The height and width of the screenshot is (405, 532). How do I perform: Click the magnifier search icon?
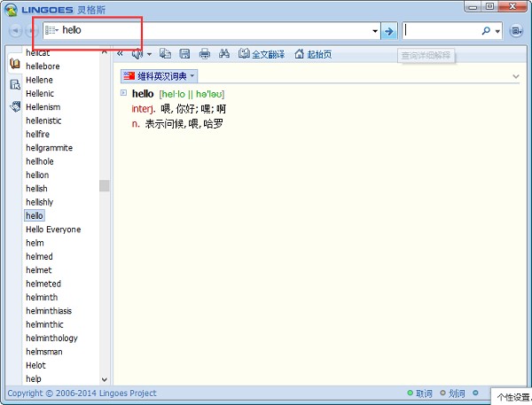(x=486, y=31)
